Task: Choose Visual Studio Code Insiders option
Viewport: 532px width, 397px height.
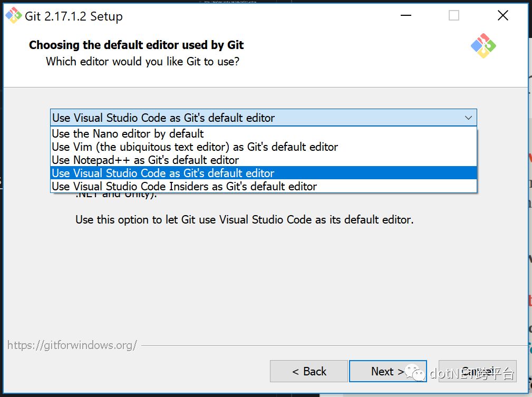Action: coord(263,186)
